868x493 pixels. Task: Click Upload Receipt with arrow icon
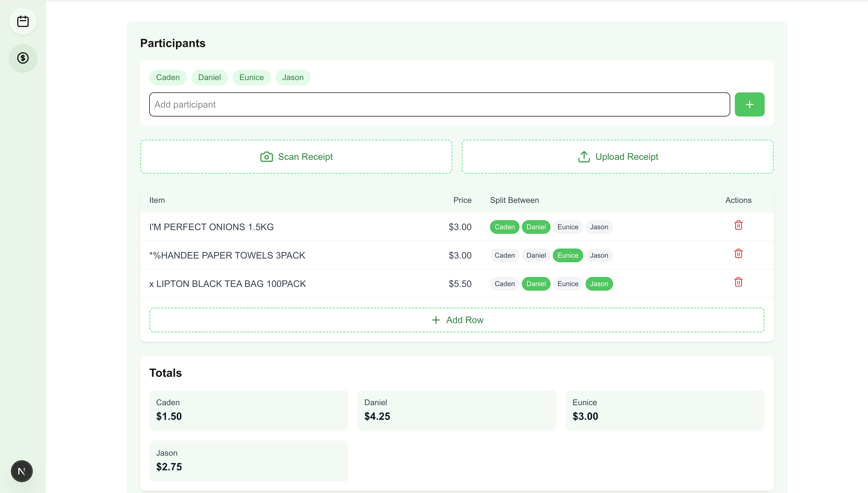617,157
